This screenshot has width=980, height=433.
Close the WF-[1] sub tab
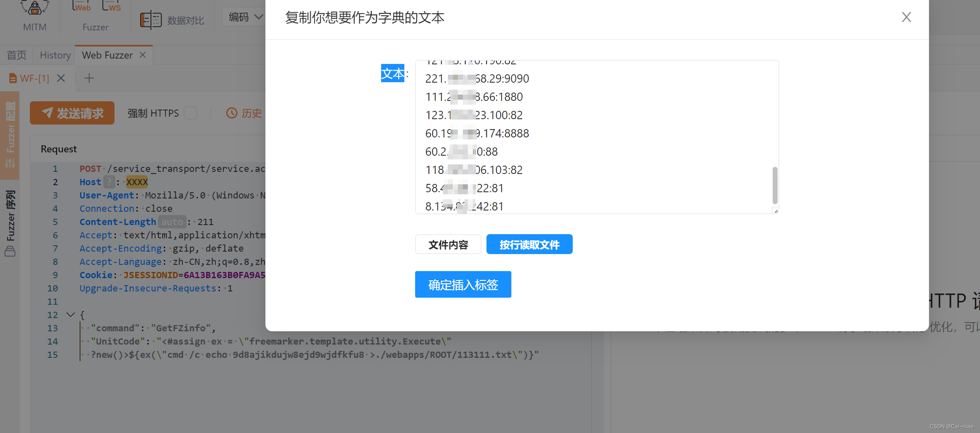coord(61,78)
